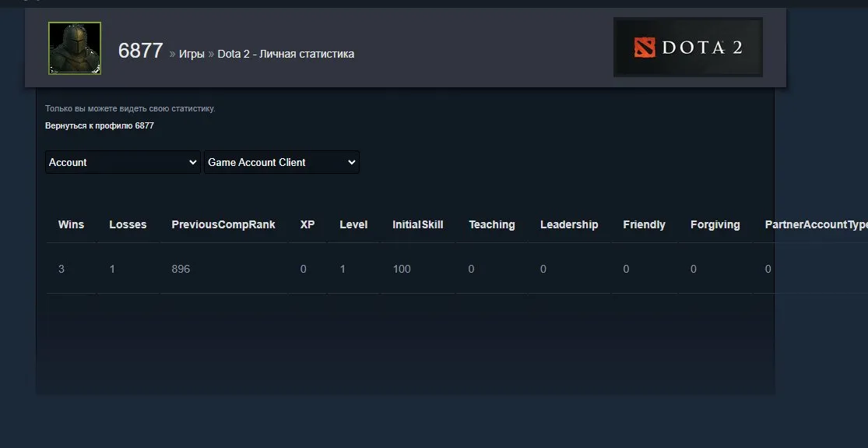Click the Level column header
Image resolution: width=868 pixels, height=448 pixels.
click(353, 225)
